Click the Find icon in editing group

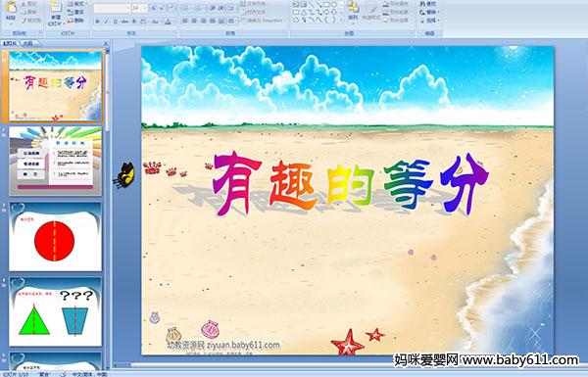click(428, 4)
